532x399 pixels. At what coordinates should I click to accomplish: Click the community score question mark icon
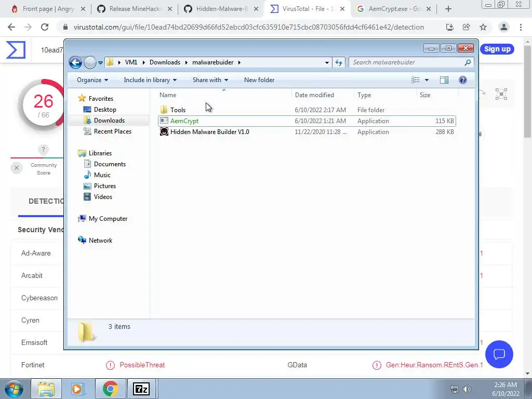point(43,150)
